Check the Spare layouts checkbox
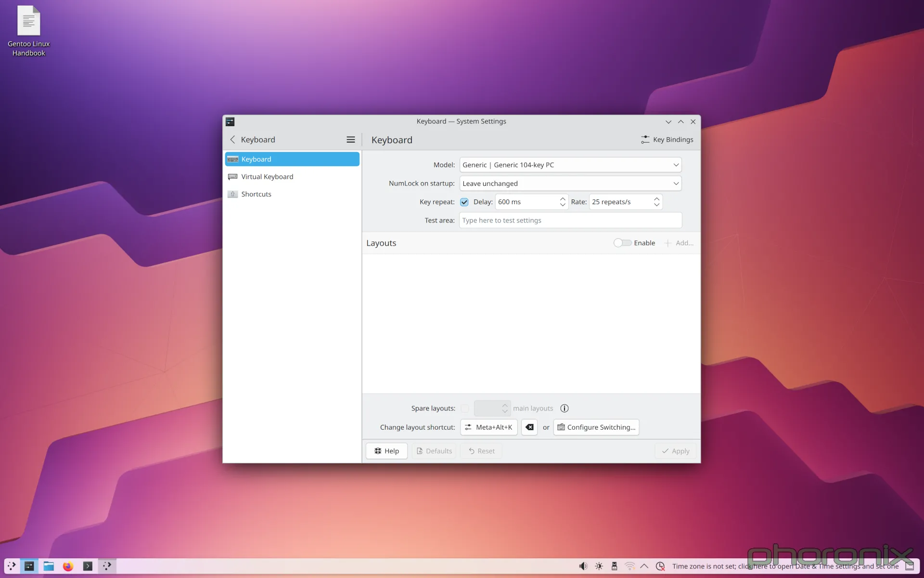The image size is (924, 578). (x=464, y=408)
